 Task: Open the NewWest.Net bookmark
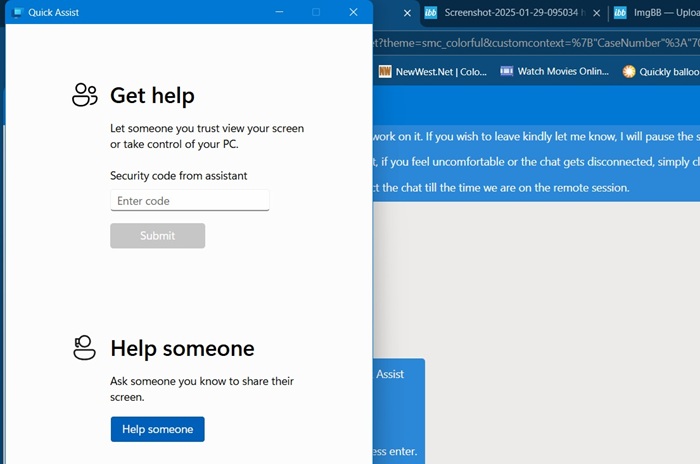433,71
